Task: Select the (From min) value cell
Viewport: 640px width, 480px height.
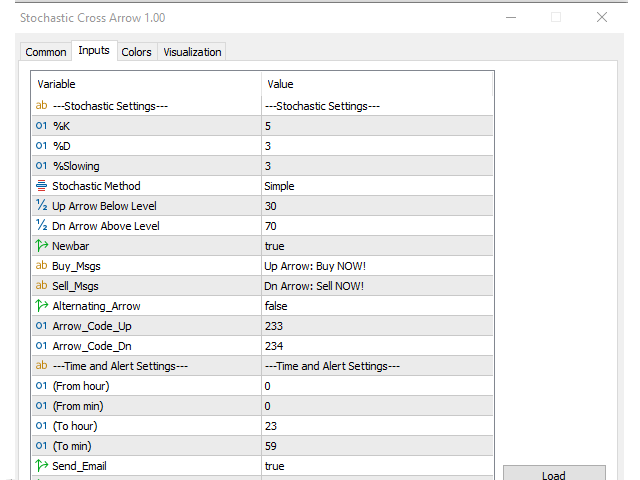Action: pos(377,406)
